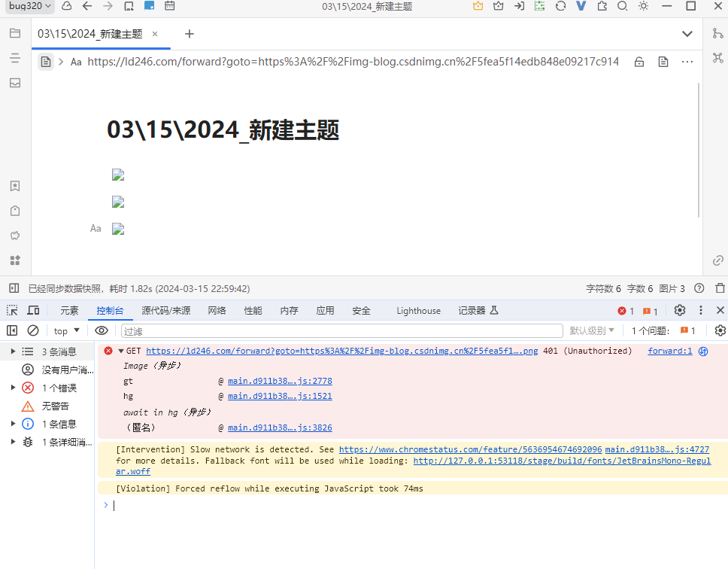Open the DevTools settings gear icon
The width and height of the screenshot is (728, 569).
pyautogui.click(x=680, y=310)
